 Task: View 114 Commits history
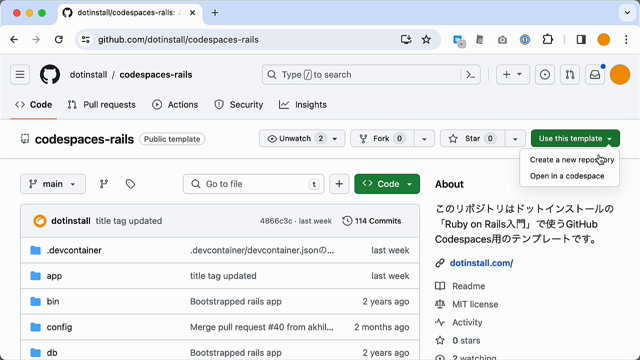point(372,221)
